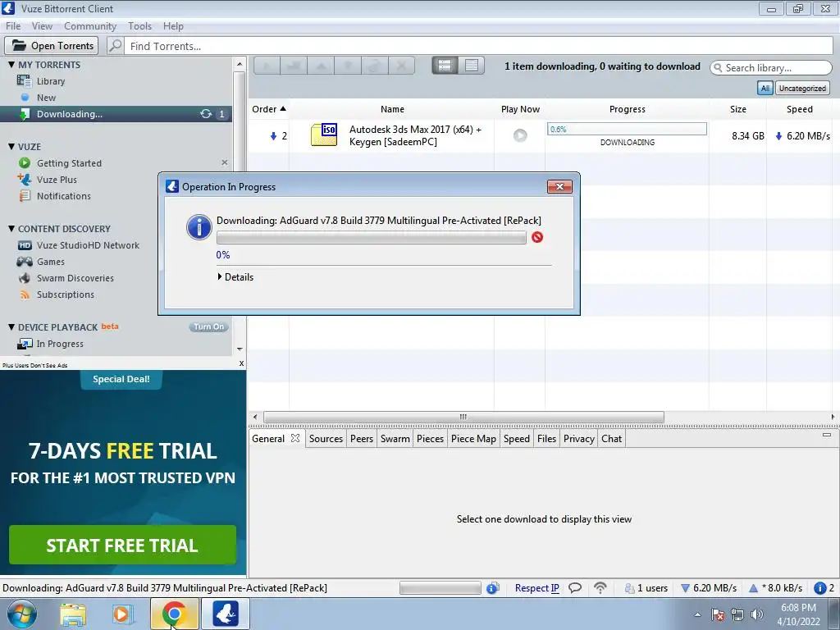Click the Autodesk torrent progress bar
The width and height of the screenshot is (840, 630).
pos(627,129)
